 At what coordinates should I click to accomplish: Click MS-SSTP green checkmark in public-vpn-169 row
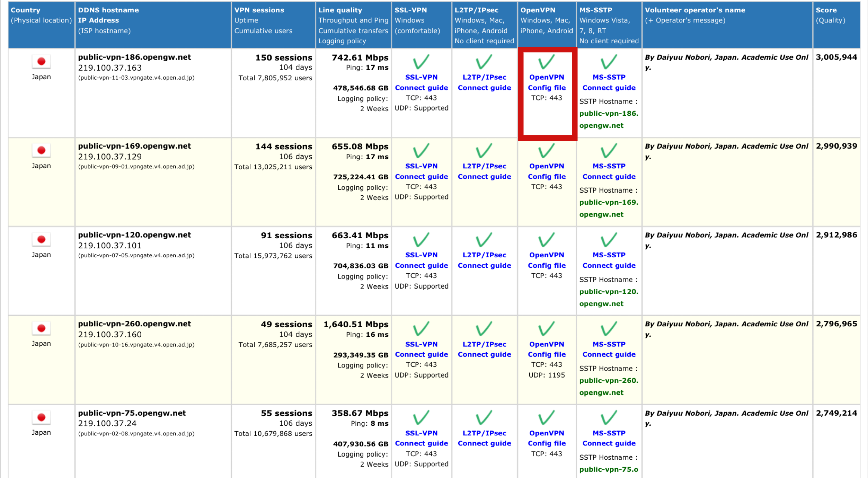(609, 151)
